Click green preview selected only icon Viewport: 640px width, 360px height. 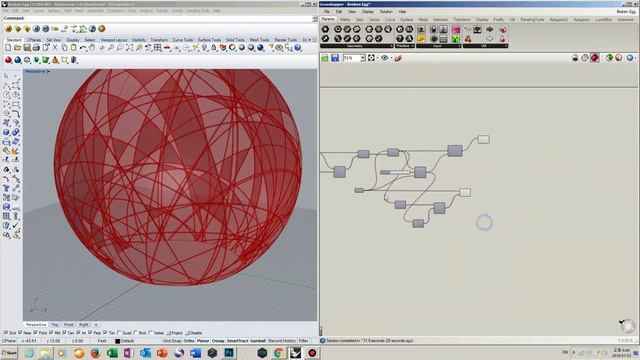[609, 58]
